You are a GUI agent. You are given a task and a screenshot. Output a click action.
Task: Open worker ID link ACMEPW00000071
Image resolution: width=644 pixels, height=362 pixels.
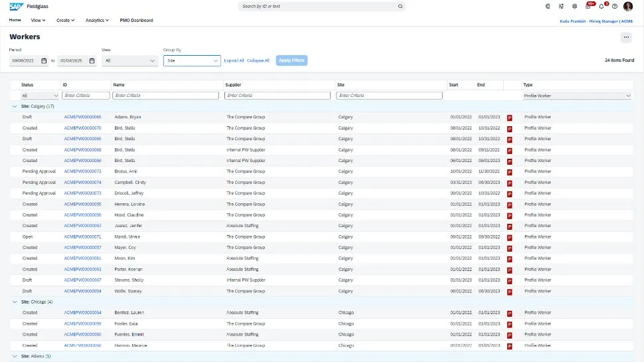[x=82, y=236]
